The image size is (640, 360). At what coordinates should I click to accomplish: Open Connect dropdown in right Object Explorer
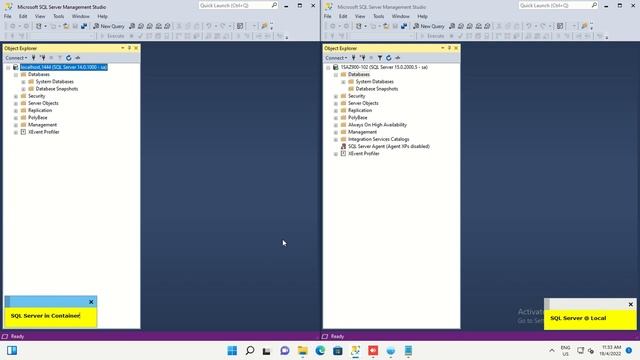point(336,58)
